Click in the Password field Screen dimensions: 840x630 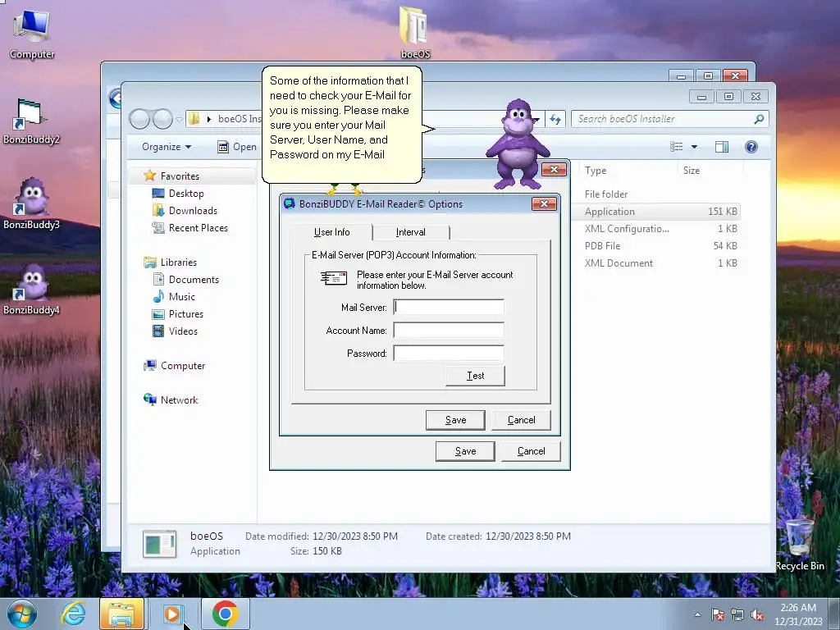pos(449,353)
